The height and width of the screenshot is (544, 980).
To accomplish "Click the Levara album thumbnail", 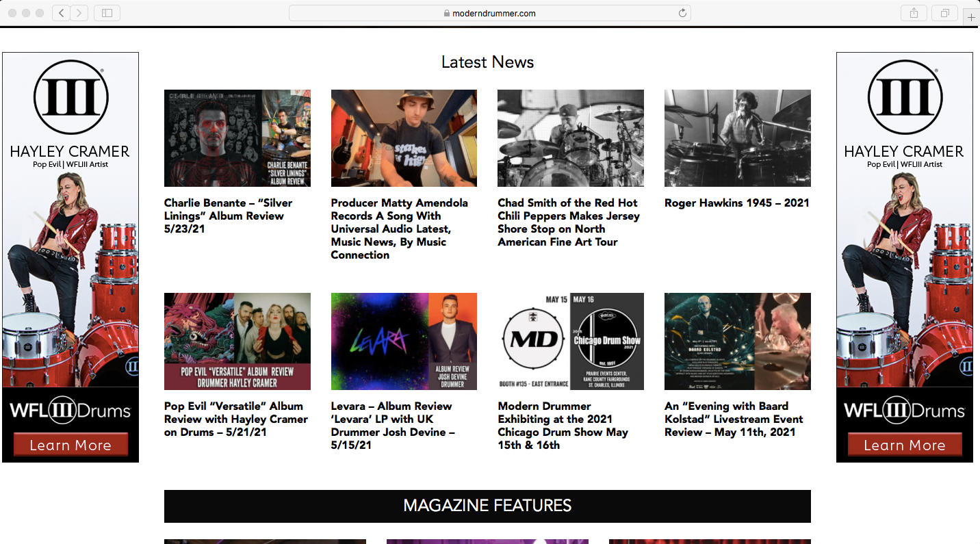I will point(404,341).
